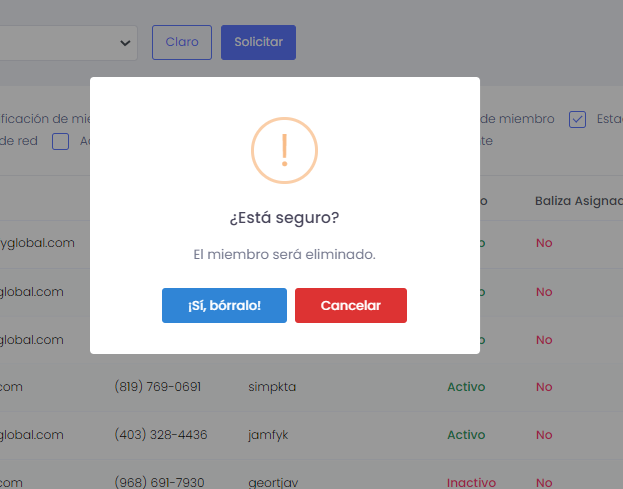Click Activo status in the simpkta row
Image resolution: width=623 pixels, height=489 pixels.
466,387
